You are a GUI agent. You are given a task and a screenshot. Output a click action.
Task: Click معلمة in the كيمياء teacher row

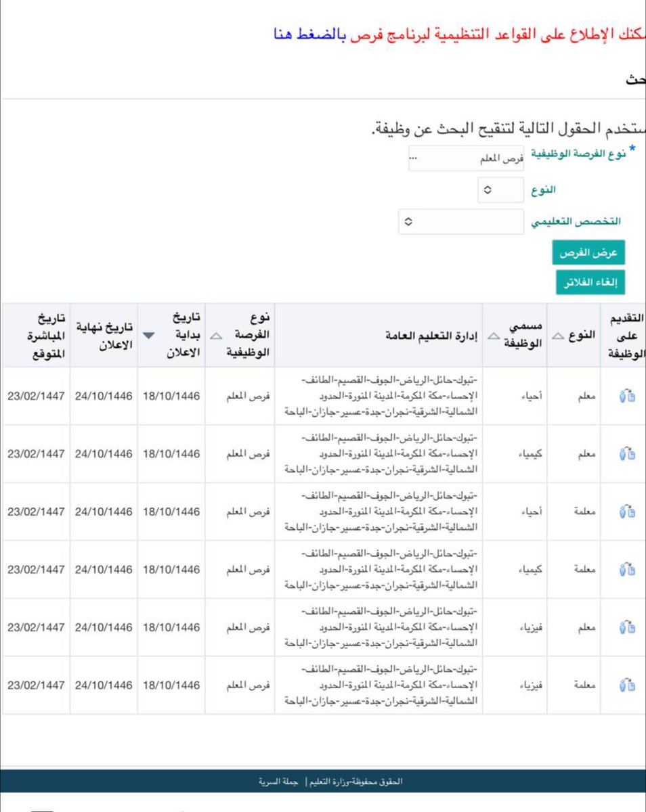click(x=585, y=570)
